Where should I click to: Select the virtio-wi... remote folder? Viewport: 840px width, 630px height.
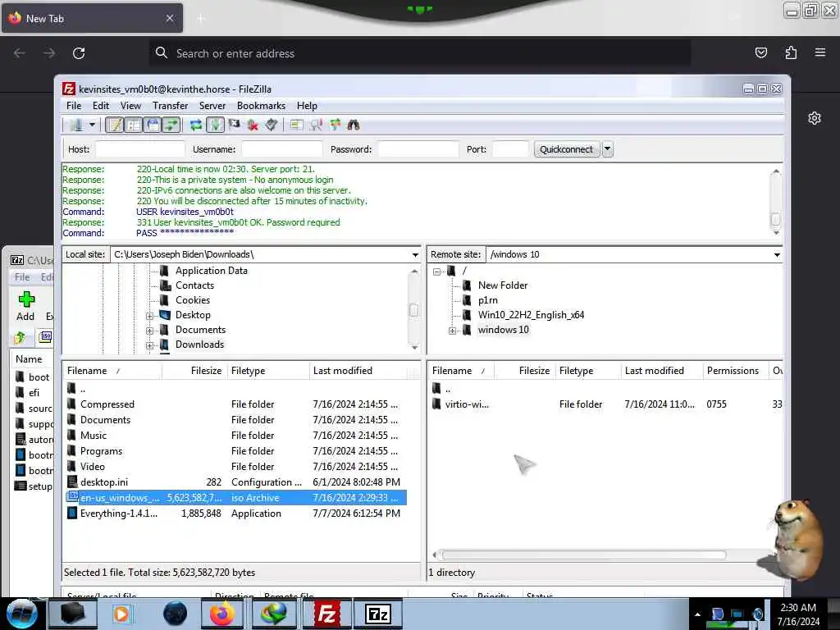(x=467, y=404)
